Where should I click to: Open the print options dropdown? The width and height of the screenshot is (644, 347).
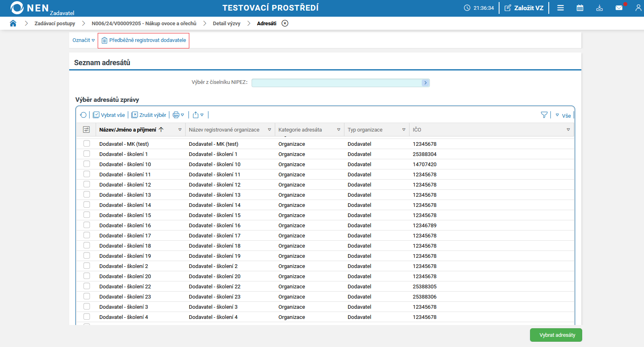point(178,115)
